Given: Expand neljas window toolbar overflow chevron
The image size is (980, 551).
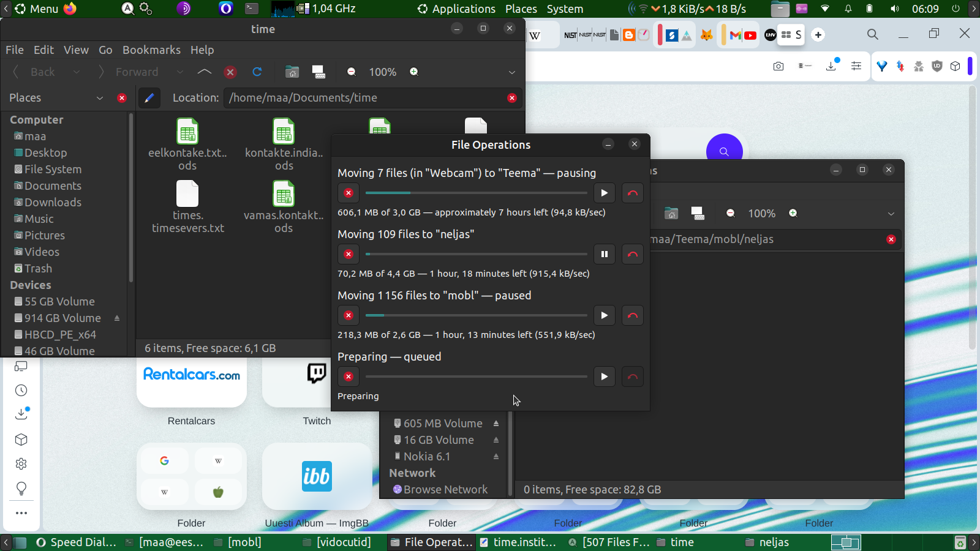Looking at the screenshot, I should click(891, 214).
